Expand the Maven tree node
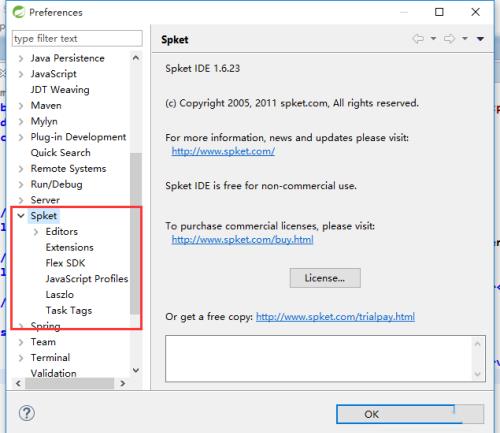This screenshot has width=500, height=433. click(21, 106)
